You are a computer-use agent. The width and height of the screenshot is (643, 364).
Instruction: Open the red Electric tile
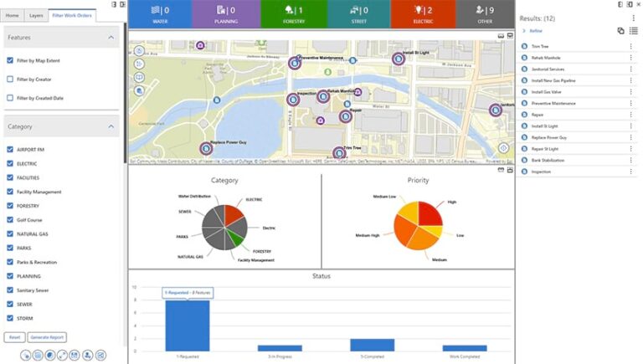[x=423, y=14]
